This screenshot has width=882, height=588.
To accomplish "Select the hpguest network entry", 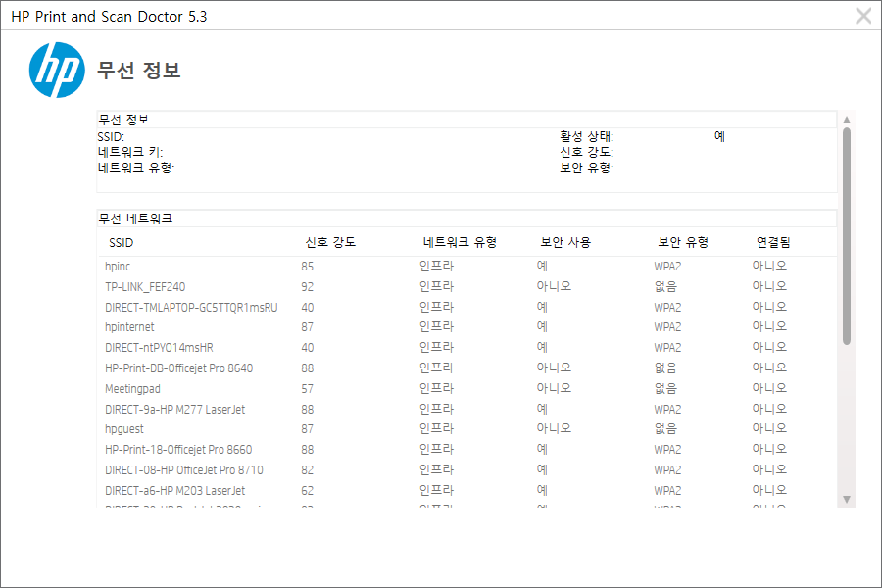I will [125, 429].
